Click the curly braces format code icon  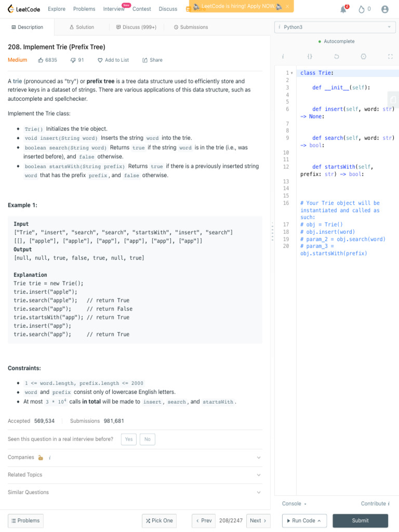pyautogui.click(x=310, y=56)
